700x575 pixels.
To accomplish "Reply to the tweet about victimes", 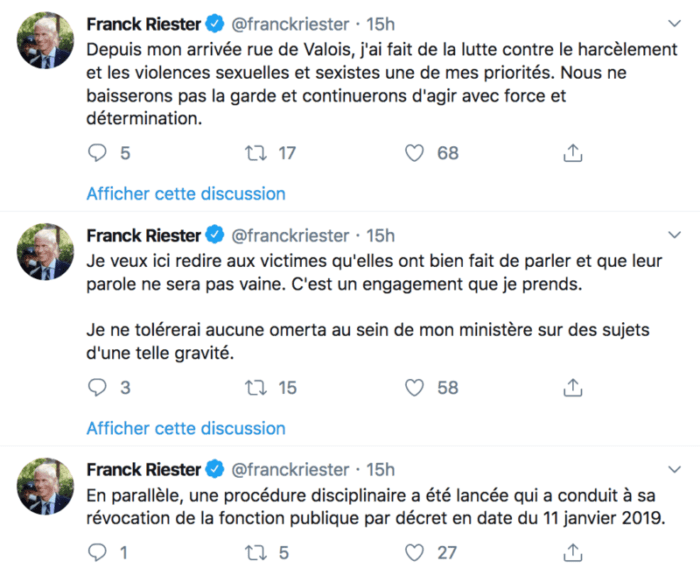I will tap(97, 387).
